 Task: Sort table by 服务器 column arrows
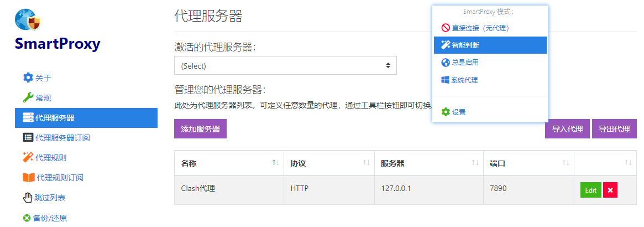(475, 163)
